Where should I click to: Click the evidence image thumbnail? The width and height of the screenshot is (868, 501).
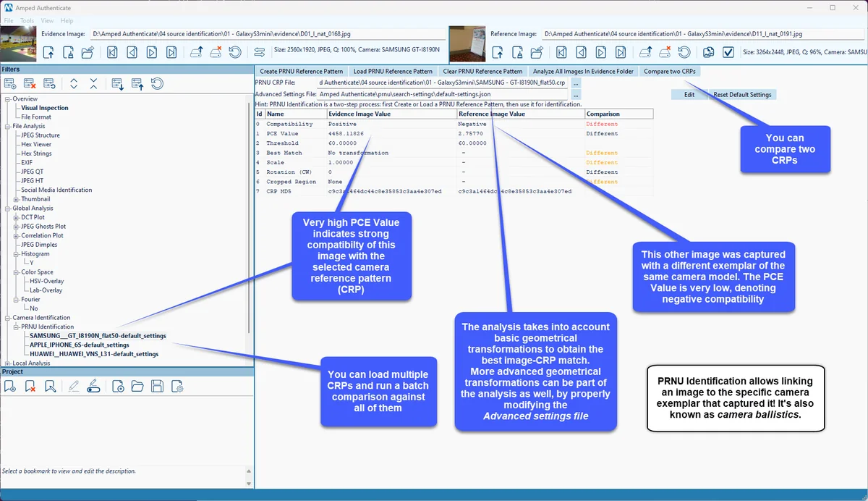tap(18, 44)
